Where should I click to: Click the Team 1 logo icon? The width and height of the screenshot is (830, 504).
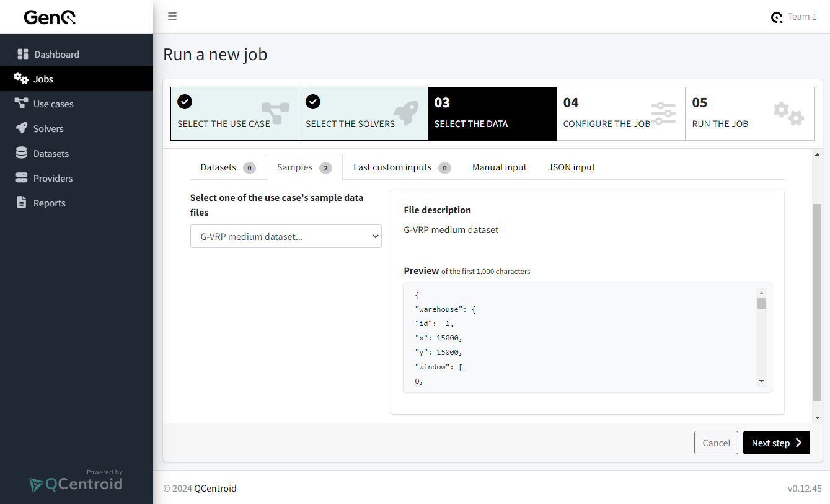[x=777, y=17]
